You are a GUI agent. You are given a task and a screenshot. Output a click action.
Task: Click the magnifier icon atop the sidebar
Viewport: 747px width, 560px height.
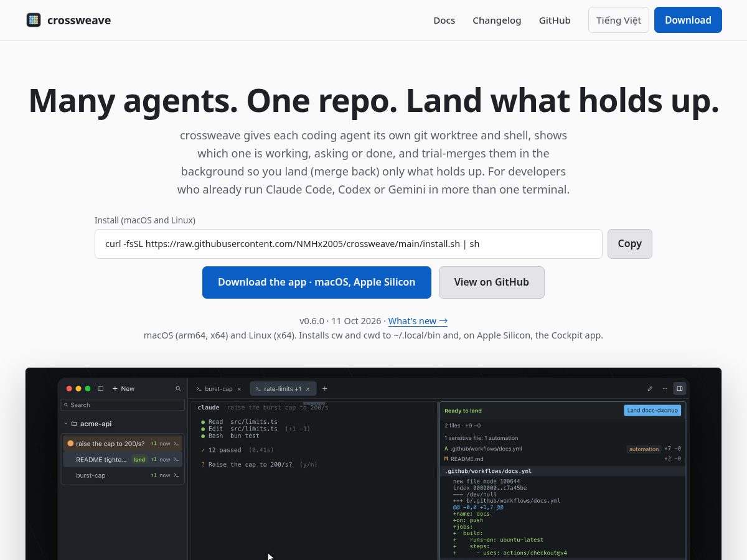pyautogui.click(x=178, y=388)
